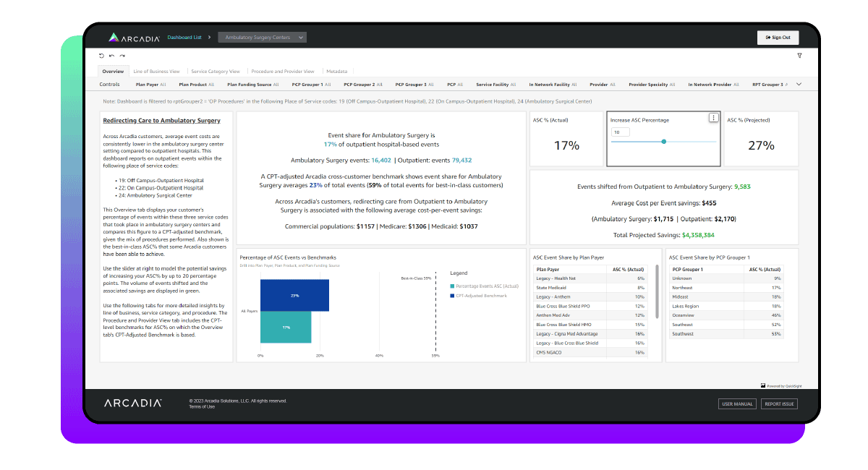Image resolution: width=868 pixels, height=470 pixels.
Task: Click the Arcadia footer logo
Action: pos(133,403)
